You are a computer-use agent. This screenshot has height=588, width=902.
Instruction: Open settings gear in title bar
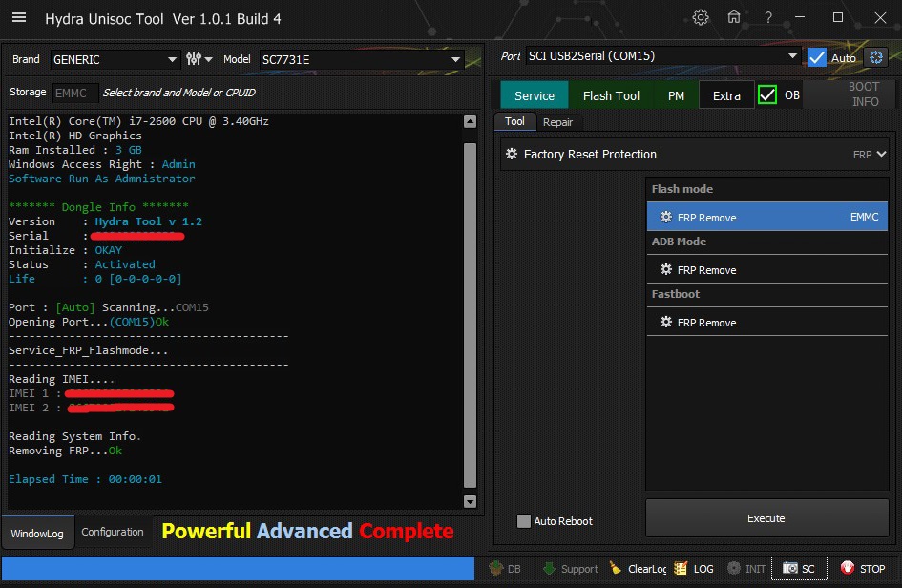(x=700, y=18)
